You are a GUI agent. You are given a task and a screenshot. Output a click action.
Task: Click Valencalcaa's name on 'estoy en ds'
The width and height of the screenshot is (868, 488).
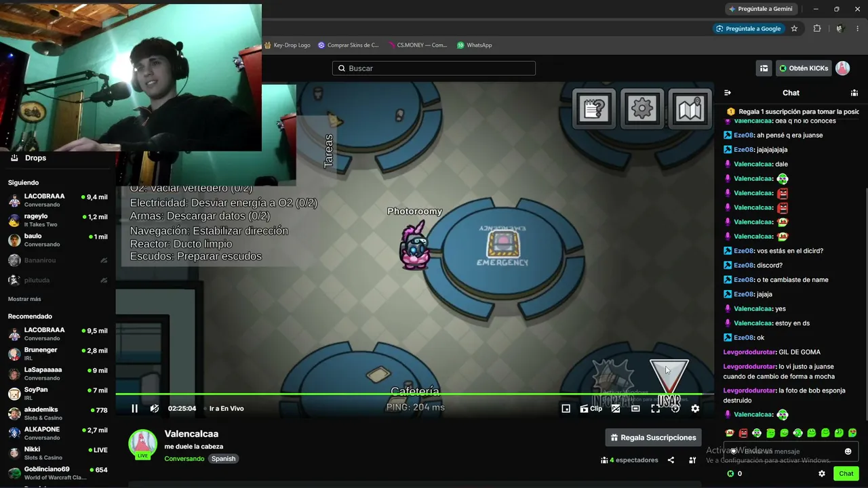click(x=753, y=323)
